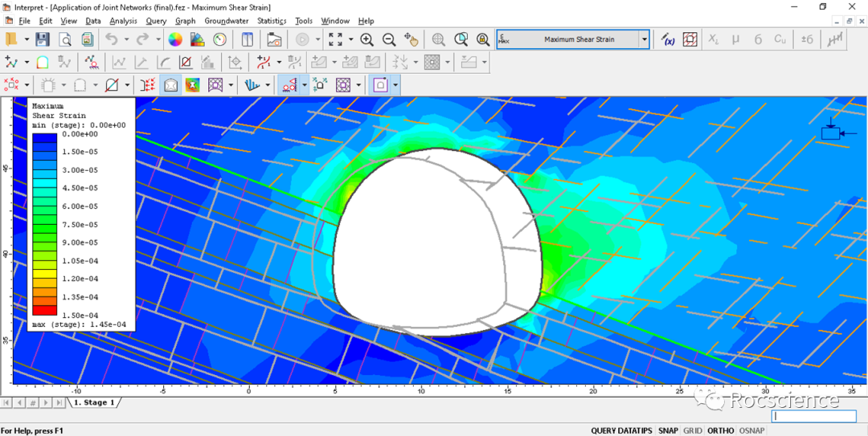Select the Pan hand tool
This screenshot has width=868, height=436.
coord(411,39)
